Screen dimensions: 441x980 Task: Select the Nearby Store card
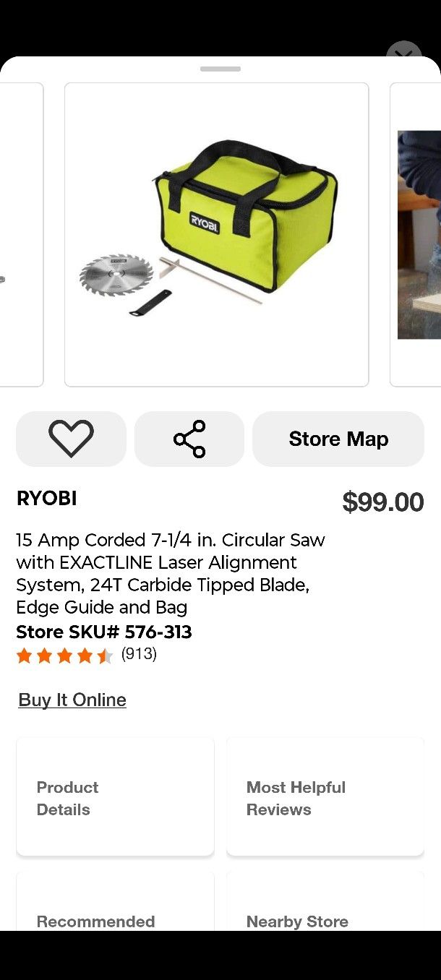tap(325, 911)
